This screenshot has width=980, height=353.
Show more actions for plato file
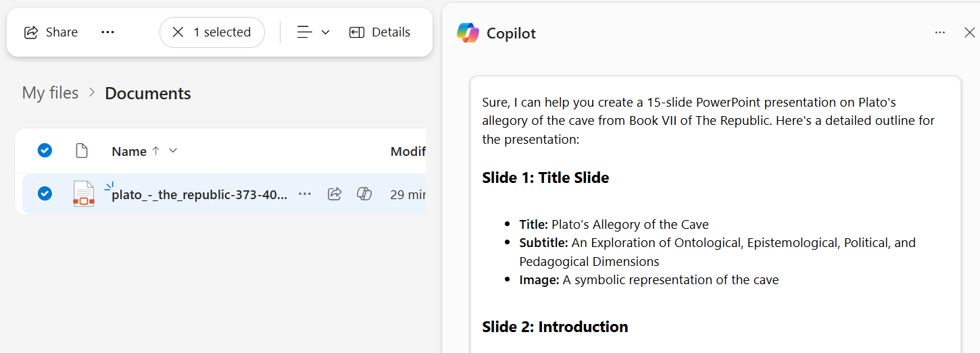tap(305, 194)
